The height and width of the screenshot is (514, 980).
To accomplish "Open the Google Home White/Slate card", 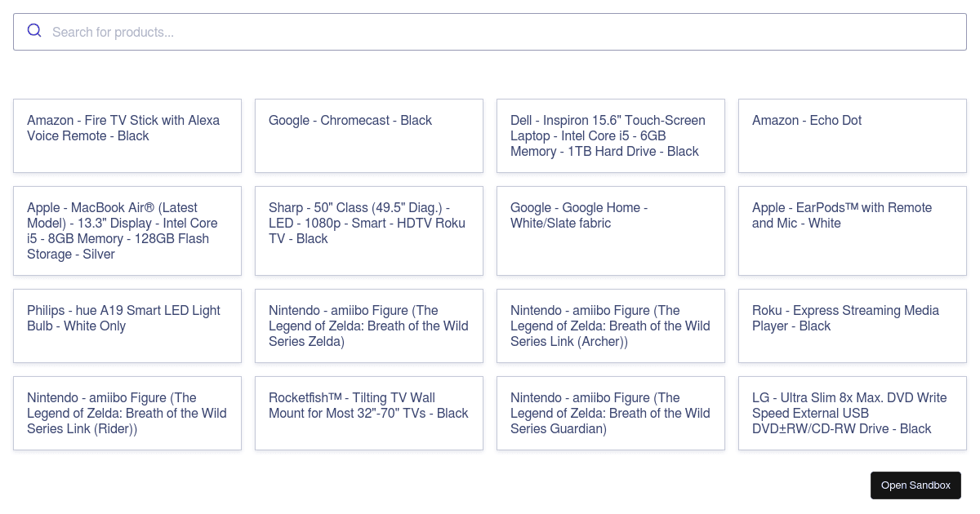I will 611,231.
